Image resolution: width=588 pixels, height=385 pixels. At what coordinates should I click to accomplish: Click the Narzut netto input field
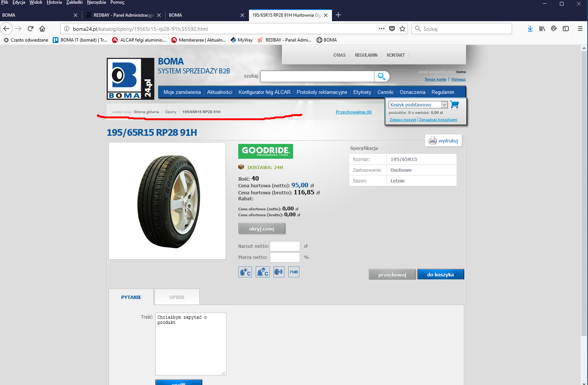pyautogui.click(x=285, y=246)
